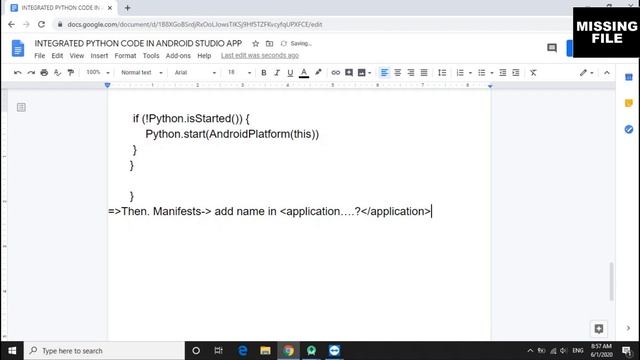The image size is (640, 360).
Task: Enable Center align
Action: [x=397, y=73]
